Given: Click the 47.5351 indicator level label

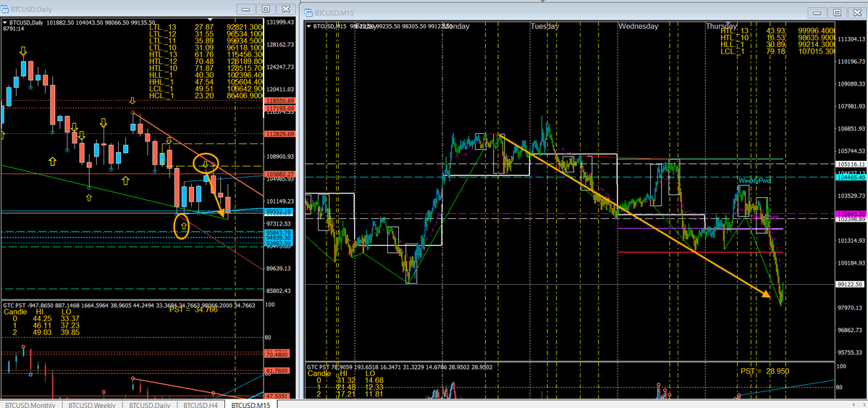Looking at the screenshot, I should pyautogui.click(x=278, y=397).
